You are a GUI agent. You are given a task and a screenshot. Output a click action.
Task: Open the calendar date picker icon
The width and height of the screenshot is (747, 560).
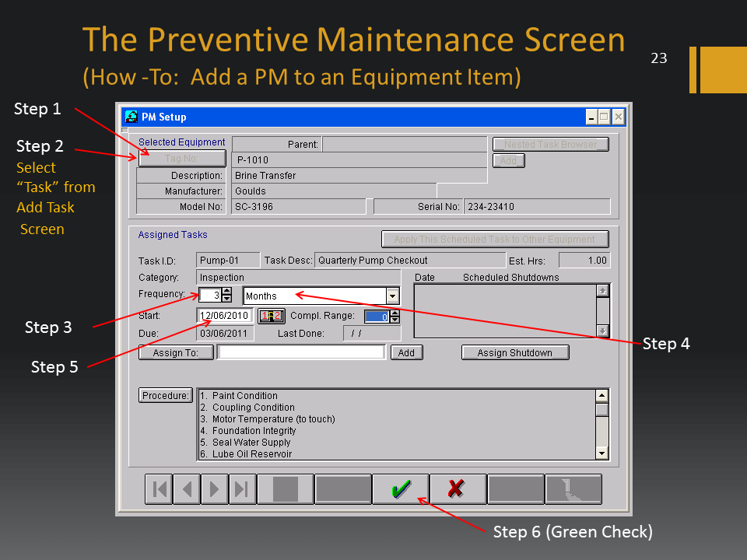[272, 317]
